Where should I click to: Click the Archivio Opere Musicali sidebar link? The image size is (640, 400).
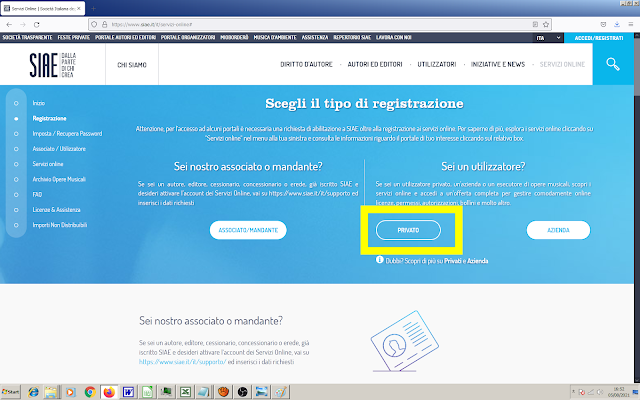click(x=59, y=180)
